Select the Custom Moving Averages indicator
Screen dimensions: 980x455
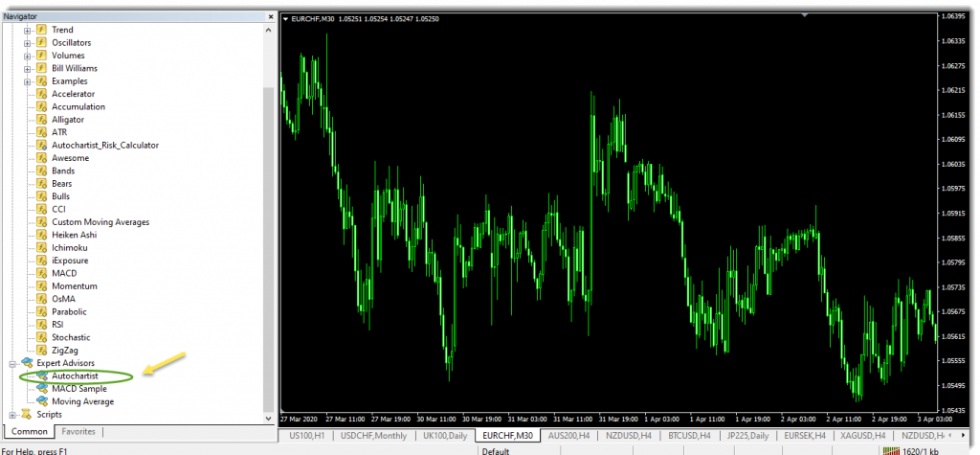(100, 222)
